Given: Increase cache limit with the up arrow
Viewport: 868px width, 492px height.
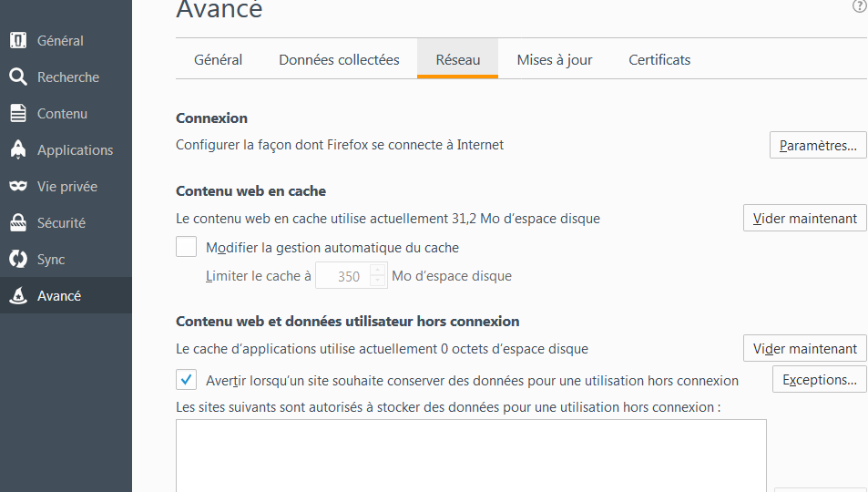Looking at the screenshot, I should pos(378,270).
